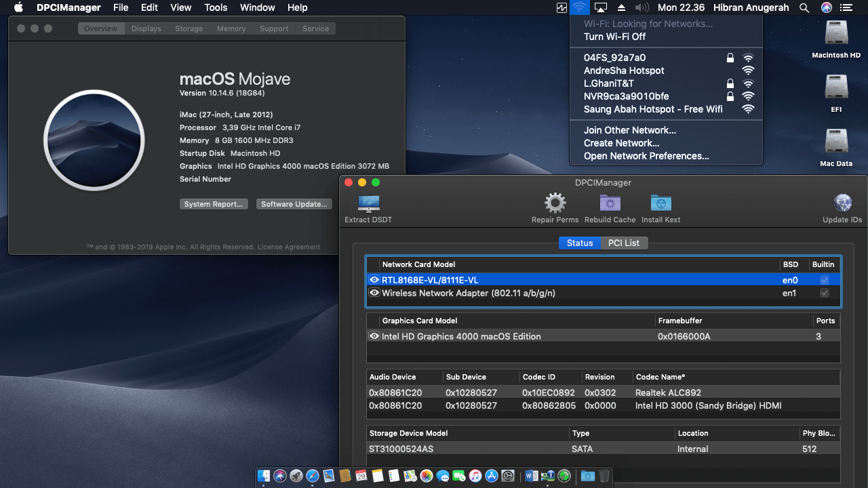Click the Install Kext folder icon

(660, 203)
